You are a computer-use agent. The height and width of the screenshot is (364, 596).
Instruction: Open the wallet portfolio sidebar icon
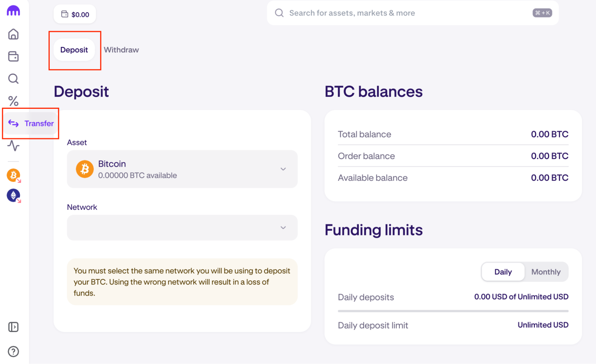13,56
